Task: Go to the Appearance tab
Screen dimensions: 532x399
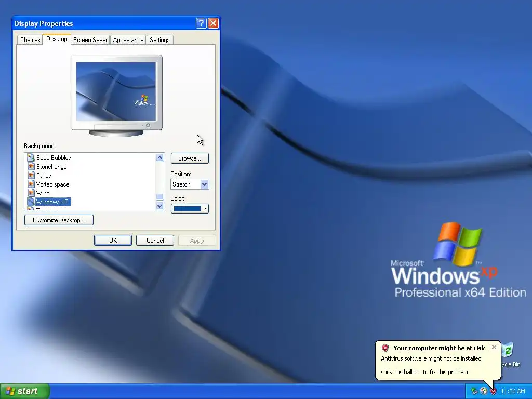Action: (x=128, y=40)
